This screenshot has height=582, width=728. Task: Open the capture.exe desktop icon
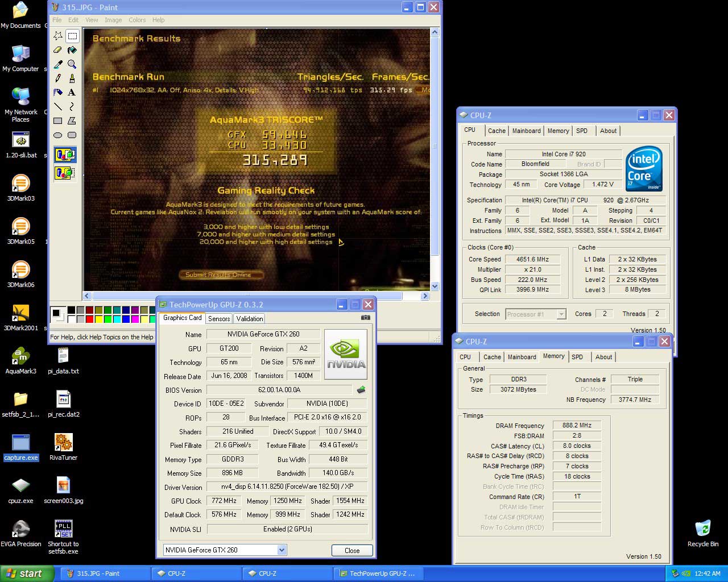(x=21, y=448)
